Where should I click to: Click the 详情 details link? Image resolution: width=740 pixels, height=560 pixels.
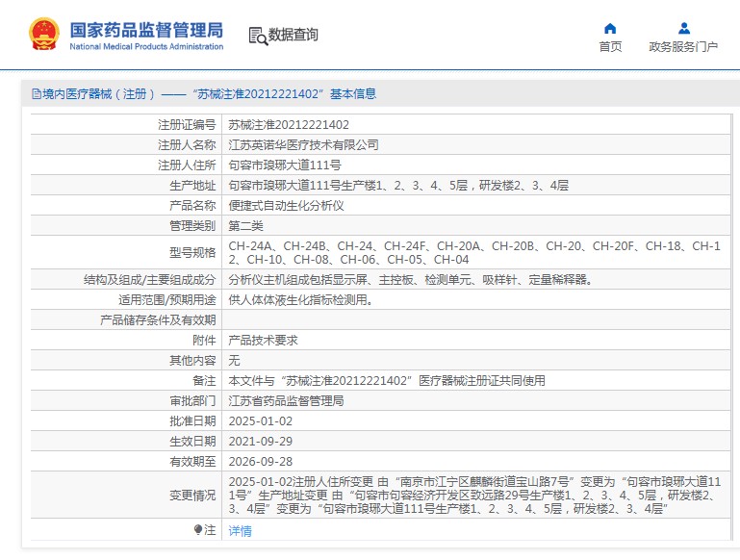pyautogui.click(x=240, y=530)
